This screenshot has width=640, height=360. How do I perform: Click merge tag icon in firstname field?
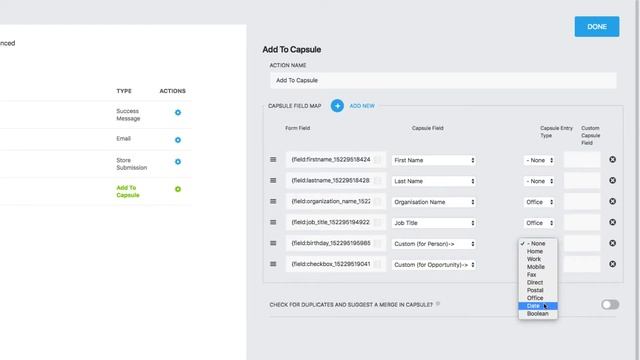378,160
